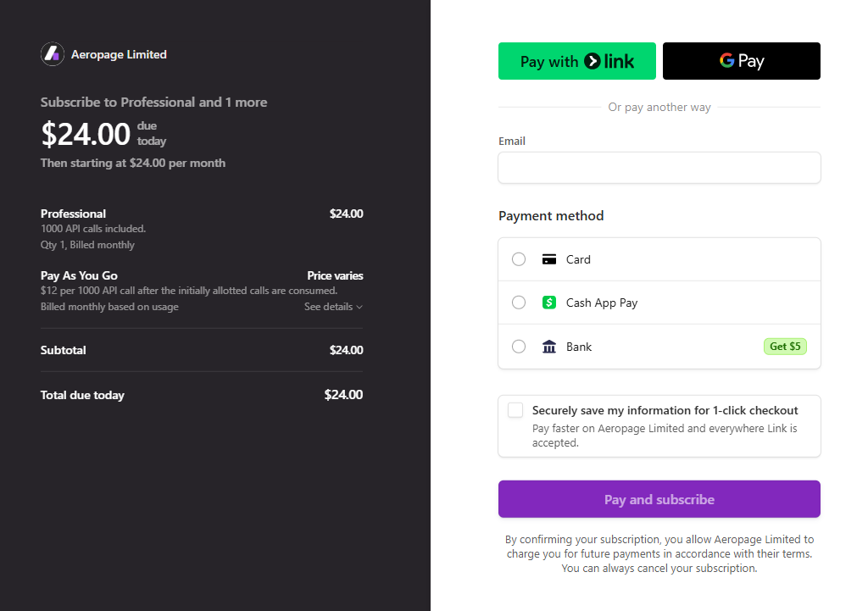Click the Aeropage Limited logo icon
The height and width of the screenshot is (611, 868).
pyautogui.click(x=53, y=54)
